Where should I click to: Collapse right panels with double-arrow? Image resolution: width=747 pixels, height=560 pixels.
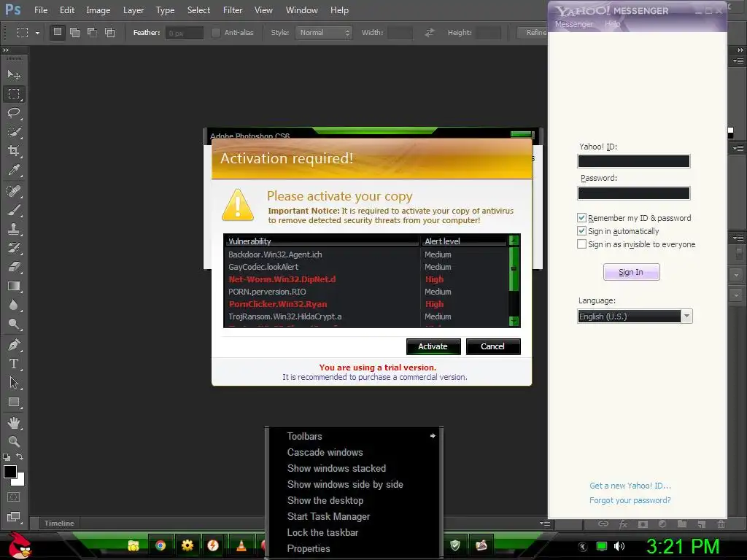740,50
